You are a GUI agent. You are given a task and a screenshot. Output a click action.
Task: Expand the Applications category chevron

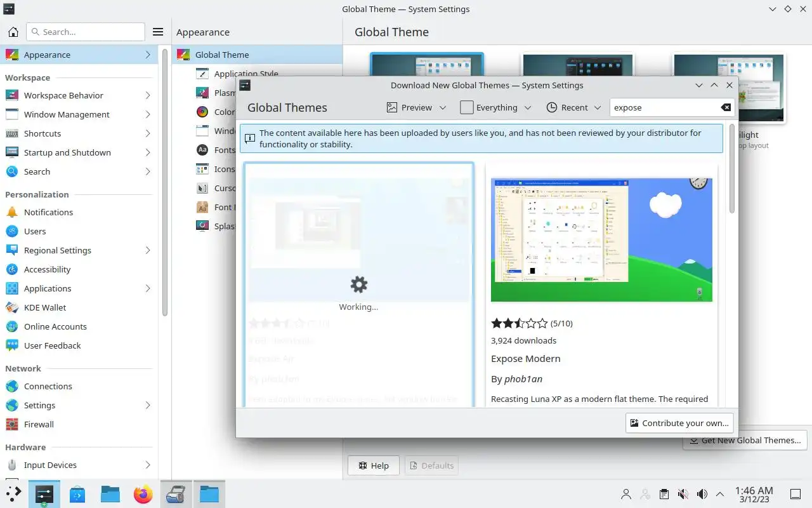(148, 288)
